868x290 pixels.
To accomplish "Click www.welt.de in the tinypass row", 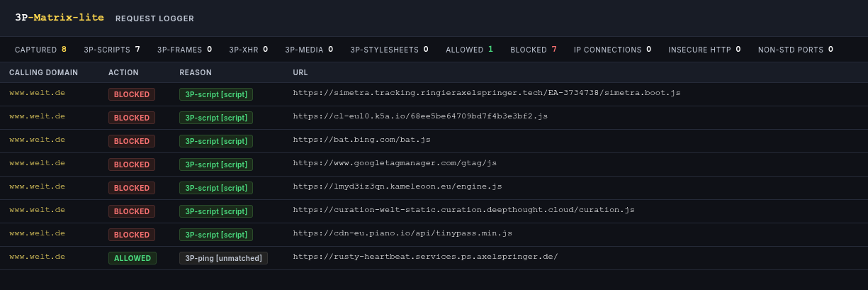I will click(x=37, y=233).
